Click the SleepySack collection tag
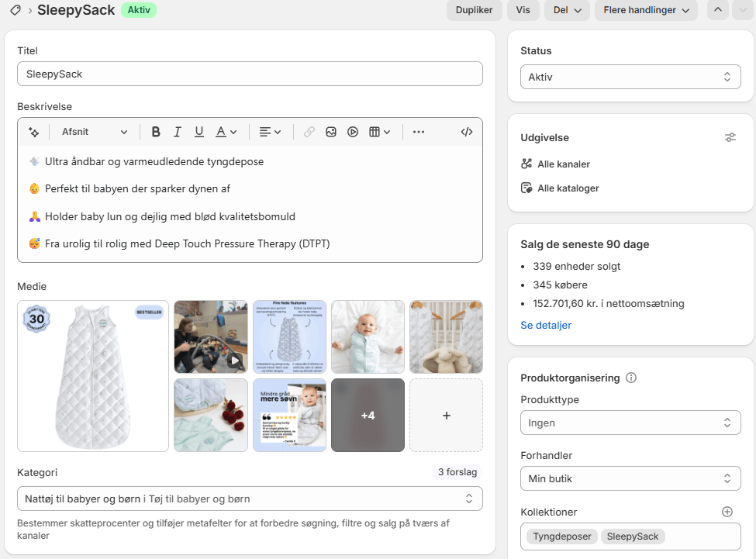 point(633,537)
